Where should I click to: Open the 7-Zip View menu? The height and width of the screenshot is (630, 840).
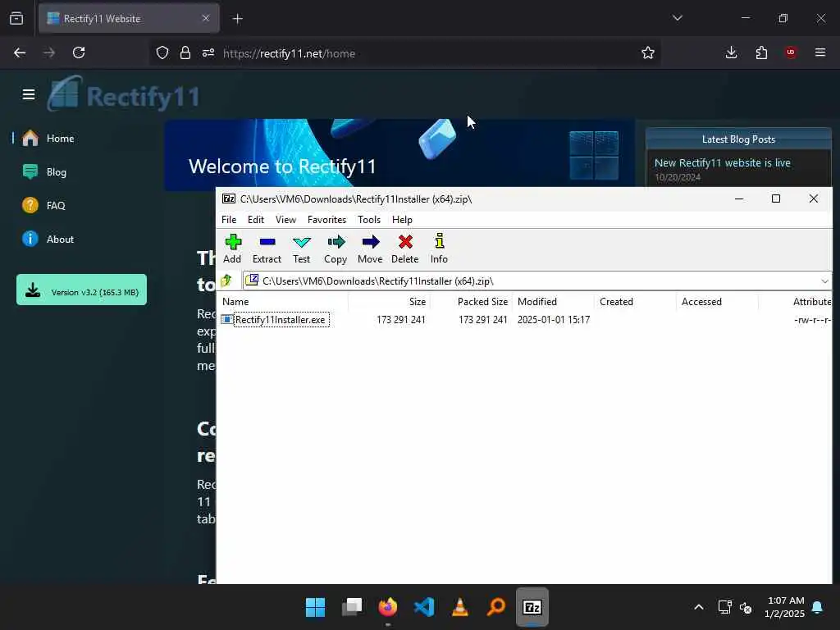click(x=285, y=220)
